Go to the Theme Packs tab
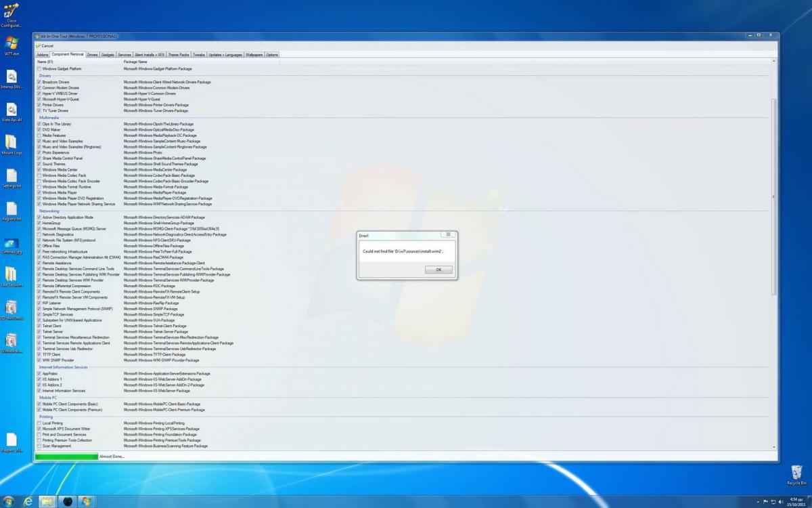 pos(179,54)
